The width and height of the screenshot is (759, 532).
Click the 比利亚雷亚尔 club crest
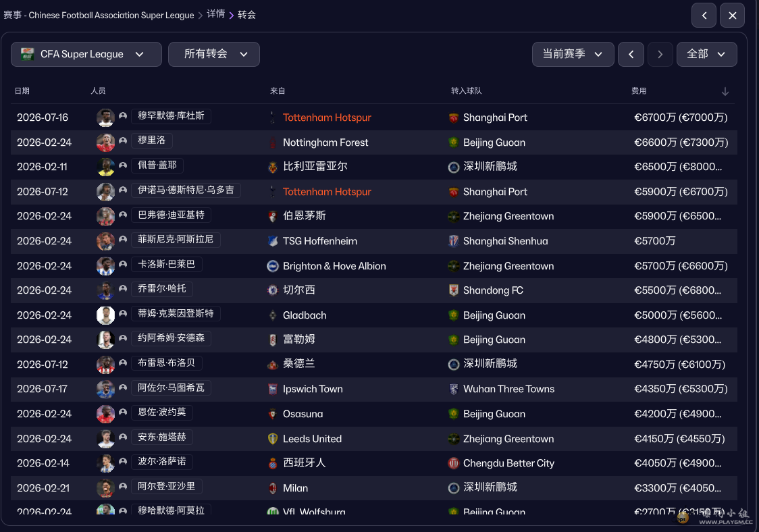tap(273, 167)
